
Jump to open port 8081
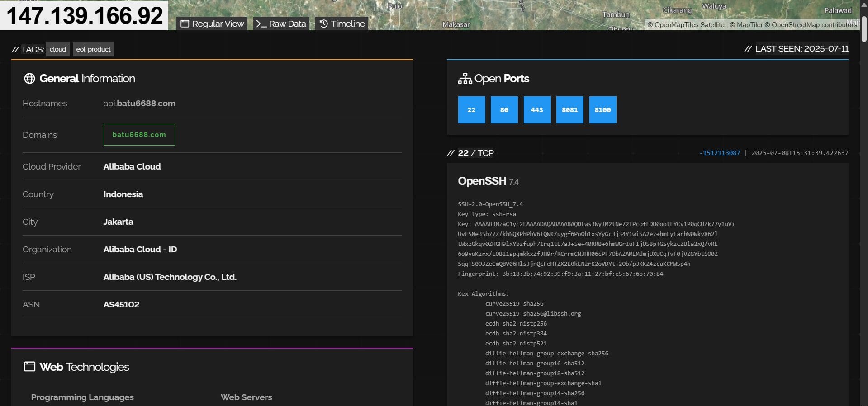pyautogui.click(x=570, y=110)
